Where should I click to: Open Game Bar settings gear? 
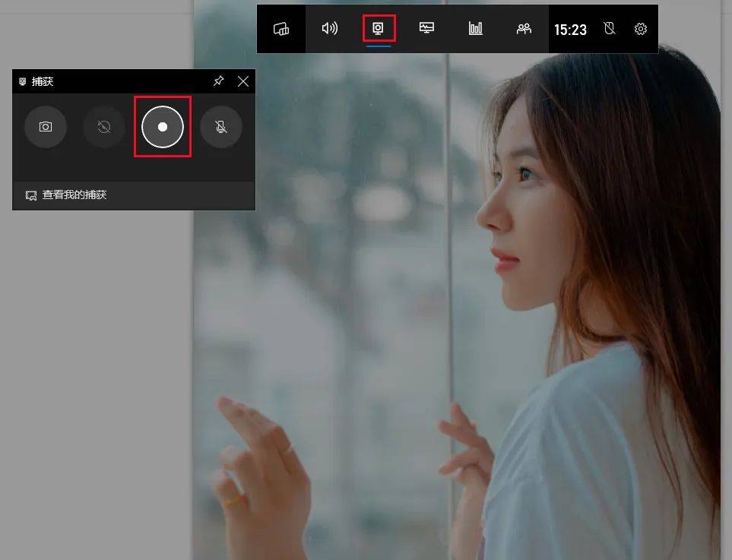click(641, 29)
